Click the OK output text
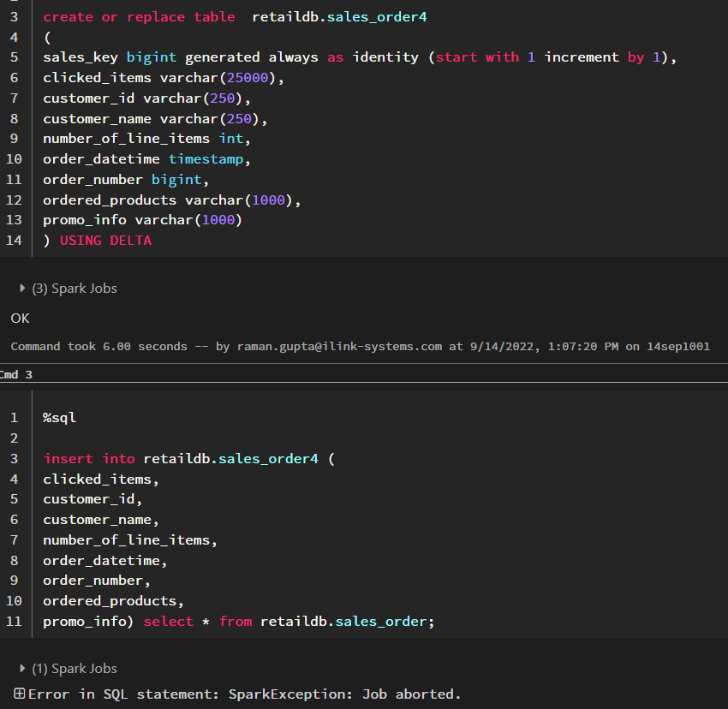 [x=20, y=318]
